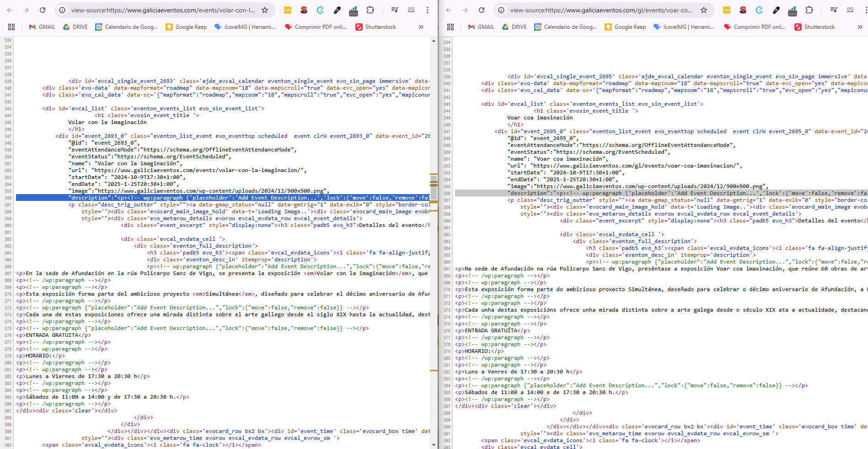Open the apps grid in left bookmarks bar
The width and height of the screenshot is (868, 449).
tap(11, 27)
